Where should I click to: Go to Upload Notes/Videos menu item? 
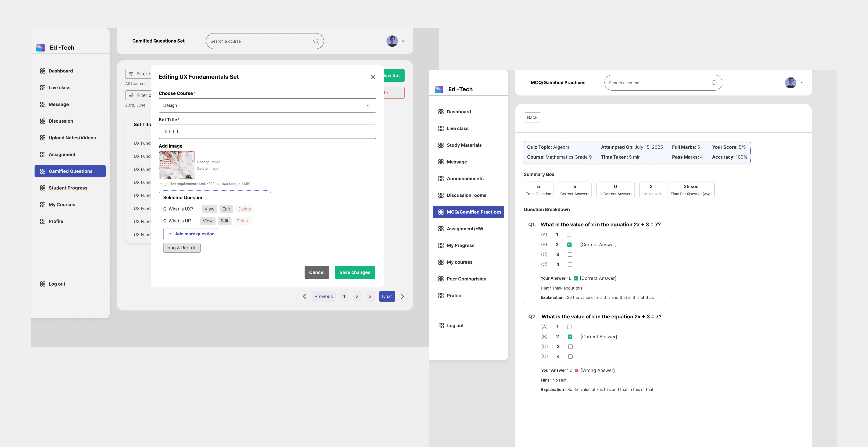pyautogui.click(x=72, y=138)
